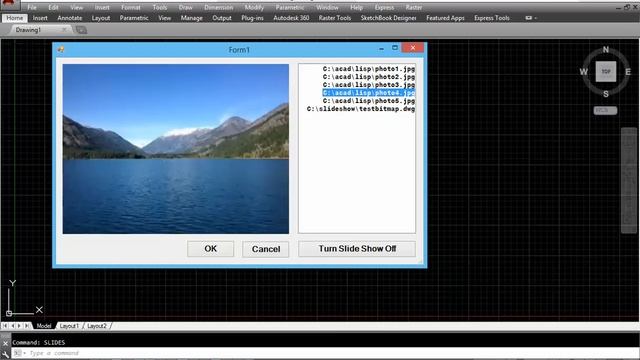Viewport: 640px width, 360px height.
Task: Switch to the Parametric ribbon tab
Action: (134, 18)
